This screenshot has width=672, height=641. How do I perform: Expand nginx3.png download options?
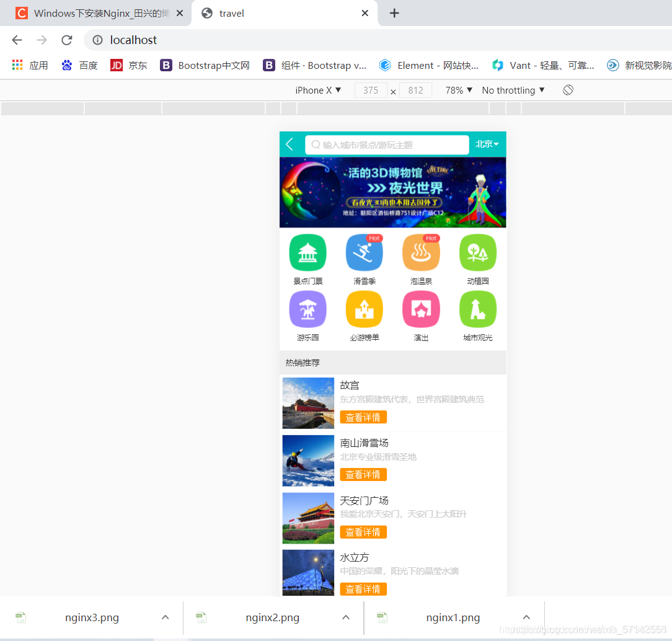tap(166, 617)
